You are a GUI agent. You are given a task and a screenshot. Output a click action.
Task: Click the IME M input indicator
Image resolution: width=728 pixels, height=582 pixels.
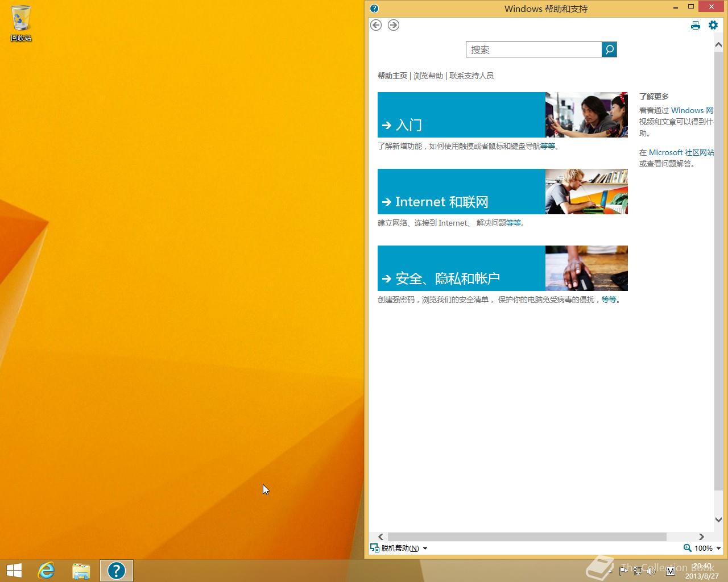(670, 571)
